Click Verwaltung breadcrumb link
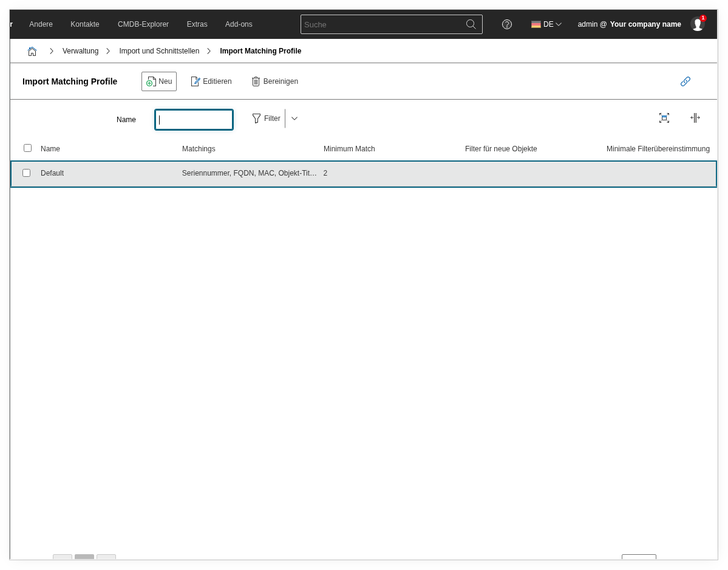728x570 pixels. (x=80, y=51)
